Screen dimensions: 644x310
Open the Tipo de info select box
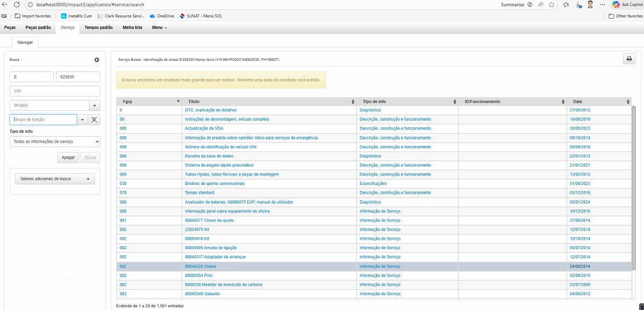55,142
